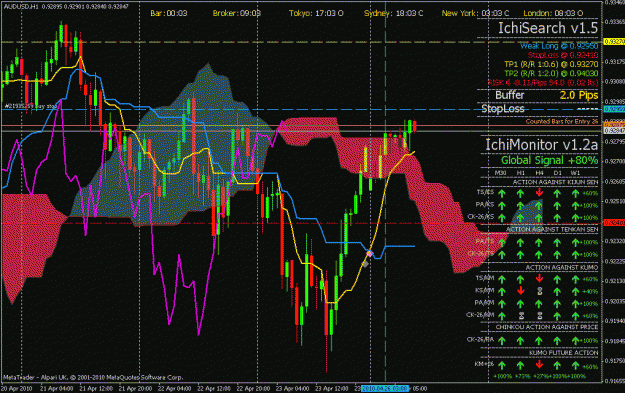Click the KUMO FUTURE ACTION heading

[564, 353]
